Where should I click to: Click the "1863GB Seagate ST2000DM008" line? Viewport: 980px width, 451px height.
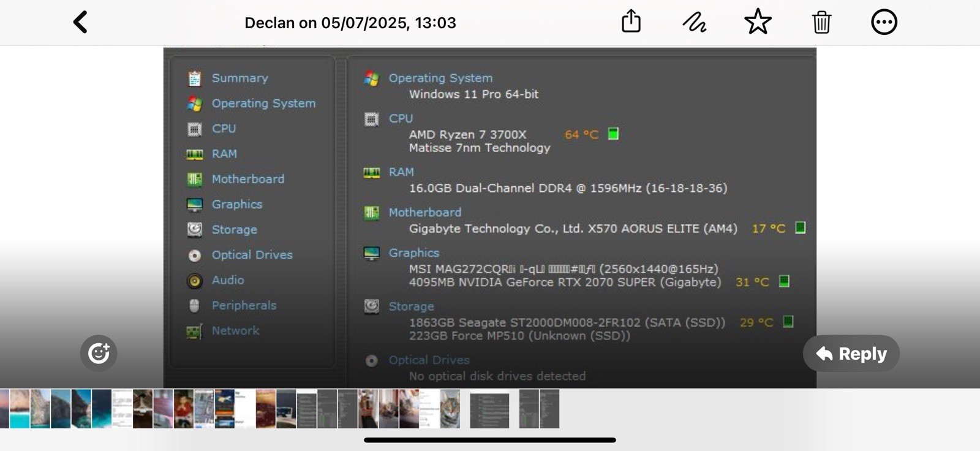tap(567, 322)
